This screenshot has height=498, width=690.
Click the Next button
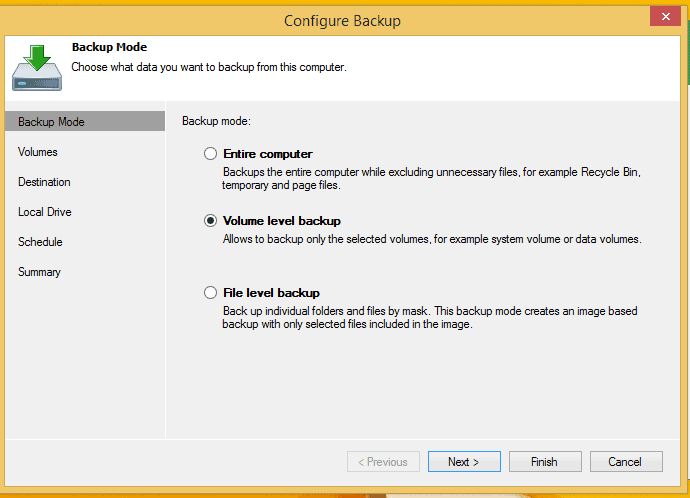coord(464,461)
